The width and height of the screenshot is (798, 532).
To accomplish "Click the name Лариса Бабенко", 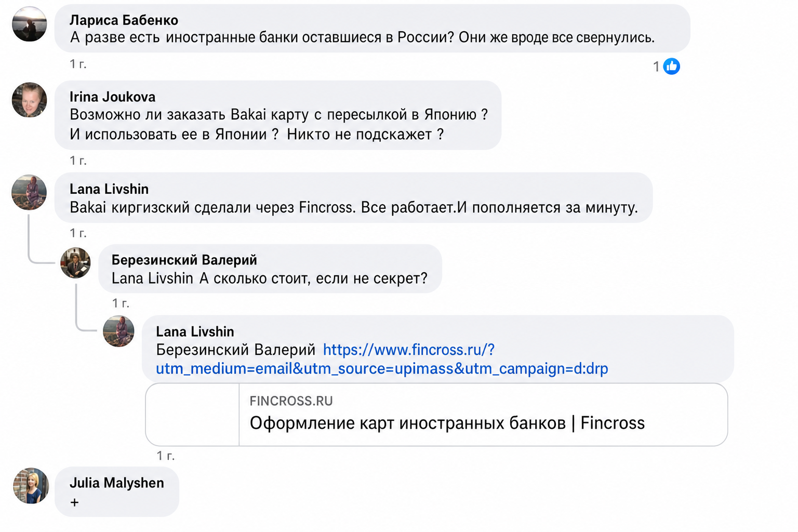I will pyautogui.click(x=124, y=20).
